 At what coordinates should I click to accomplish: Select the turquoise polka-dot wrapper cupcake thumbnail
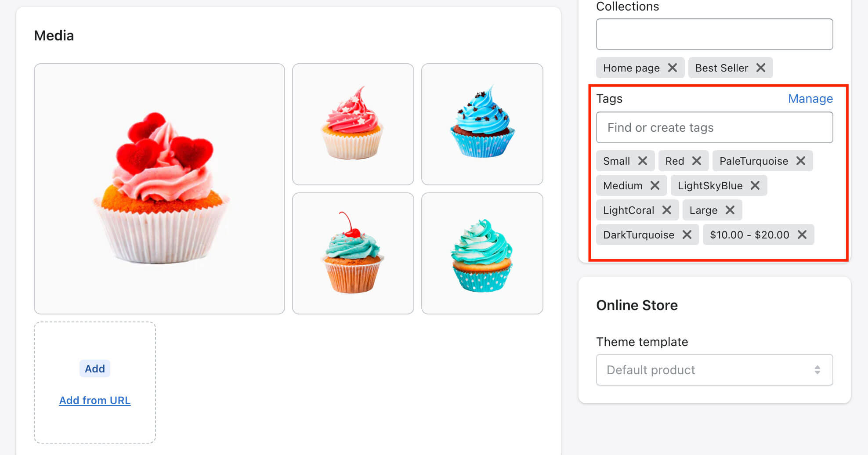[x=482, y=253]
